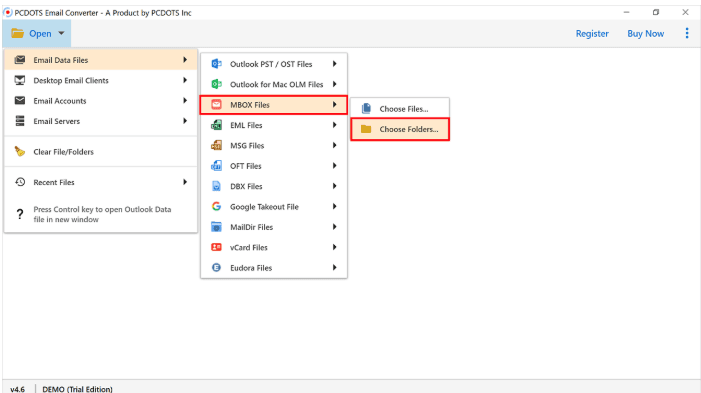Click the Clear File/Folders broom icon

[x=20, y=152]
